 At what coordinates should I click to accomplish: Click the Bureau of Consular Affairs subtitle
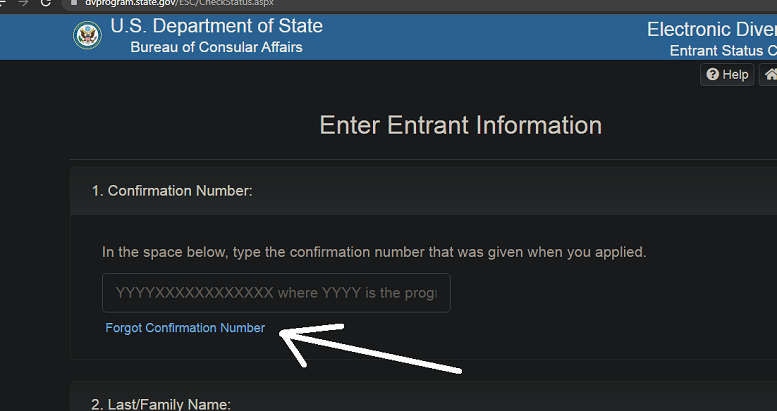click(217, 47)
